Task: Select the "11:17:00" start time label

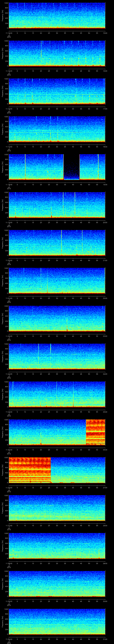Action: [x=9, y=147]
